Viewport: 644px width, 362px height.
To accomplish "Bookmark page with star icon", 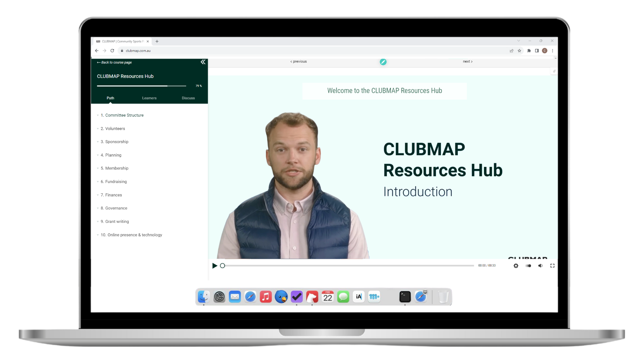I will pos(520,51).
